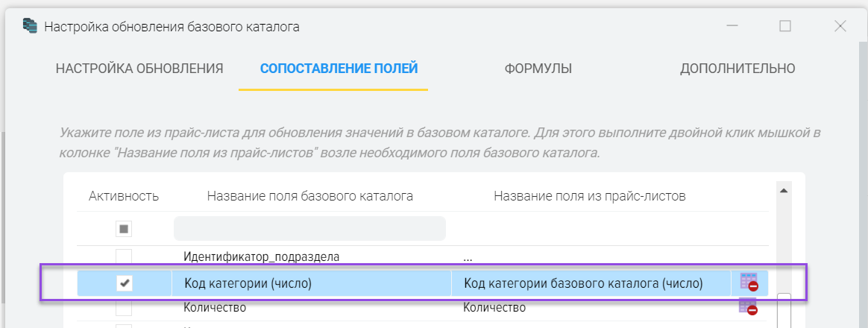Uncheck activity for Код категории (число)
The width and height of the screenshot is (868, 328).
pyautogui.click(x=125, y=283)
